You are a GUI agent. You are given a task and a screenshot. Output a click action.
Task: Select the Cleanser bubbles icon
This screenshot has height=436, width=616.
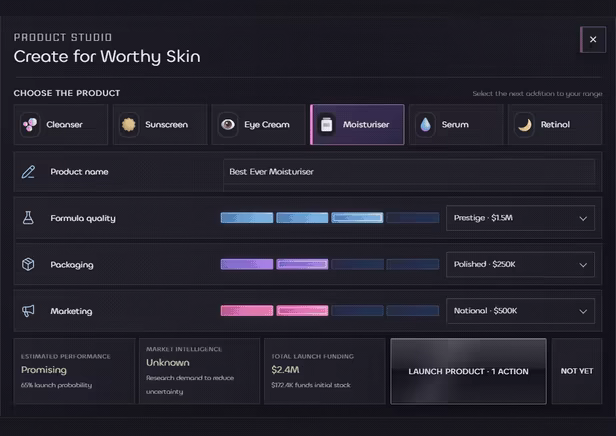tap(30, 125)
